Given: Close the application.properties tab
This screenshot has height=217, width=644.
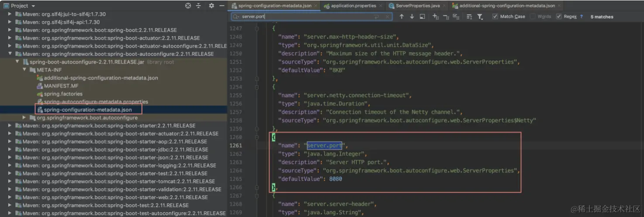Looking at the screenshot, I should point(381,6).
